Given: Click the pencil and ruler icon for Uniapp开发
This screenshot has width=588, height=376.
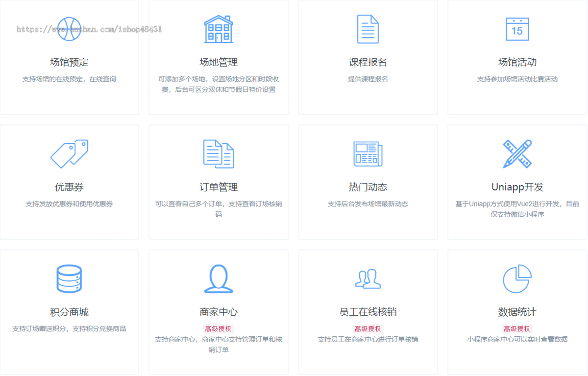Looking at the screenshot, I should click(517, 154).
